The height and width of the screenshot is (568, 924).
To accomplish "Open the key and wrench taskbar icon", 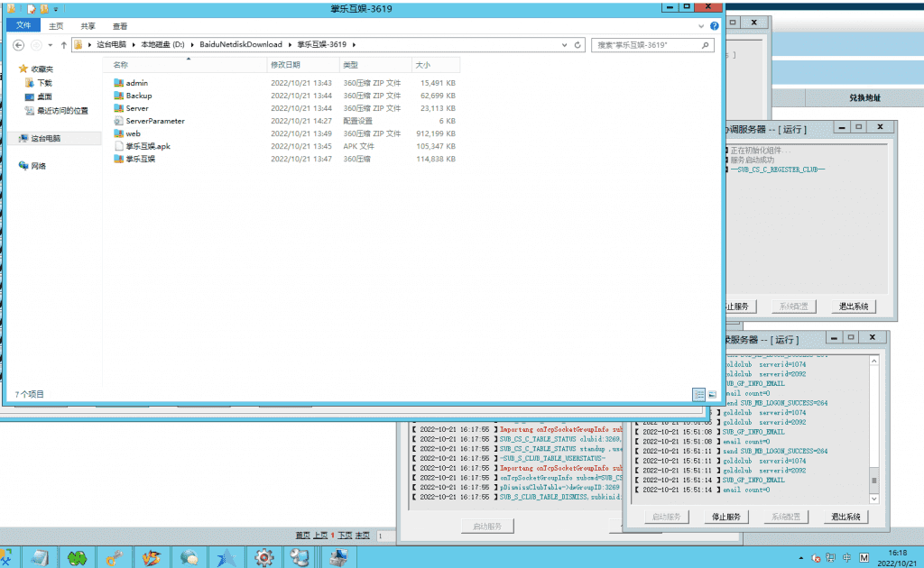I will click(x=114, y=557).
